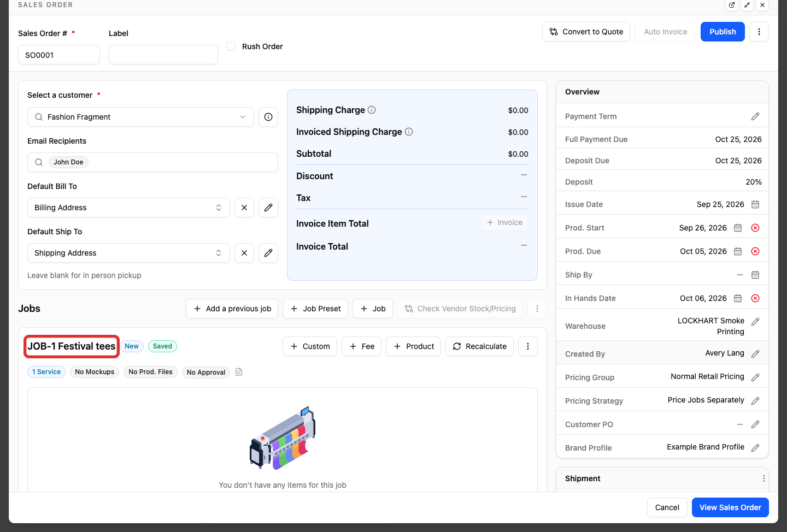Click the No Mockups tag
This screenshot has height=532, width=787.
[x=95, y=372]
